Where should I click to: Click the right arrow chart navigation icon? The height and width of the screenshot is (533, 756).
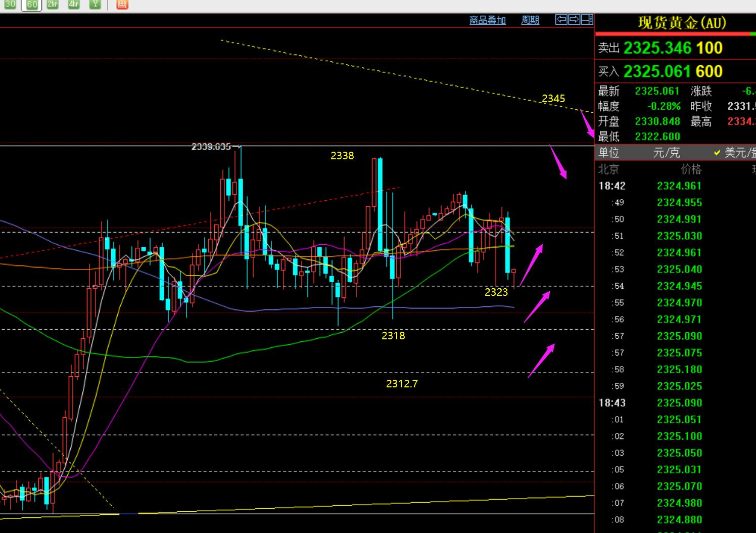(x=574, y=20)
